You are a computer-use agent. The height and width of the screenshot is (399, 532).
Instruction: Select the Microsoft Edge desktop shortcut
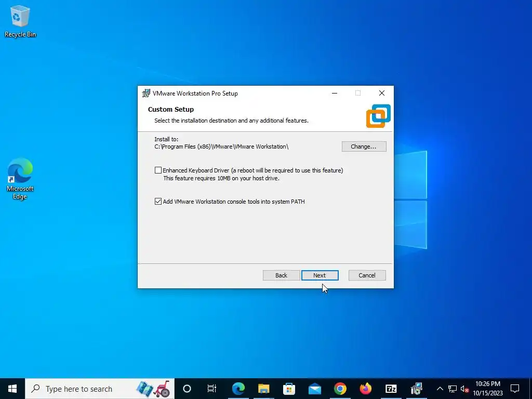tap(20, 179)
